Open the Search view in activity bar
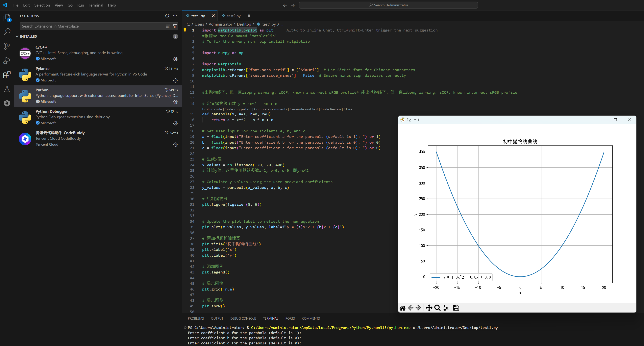 tap(7, 32)
